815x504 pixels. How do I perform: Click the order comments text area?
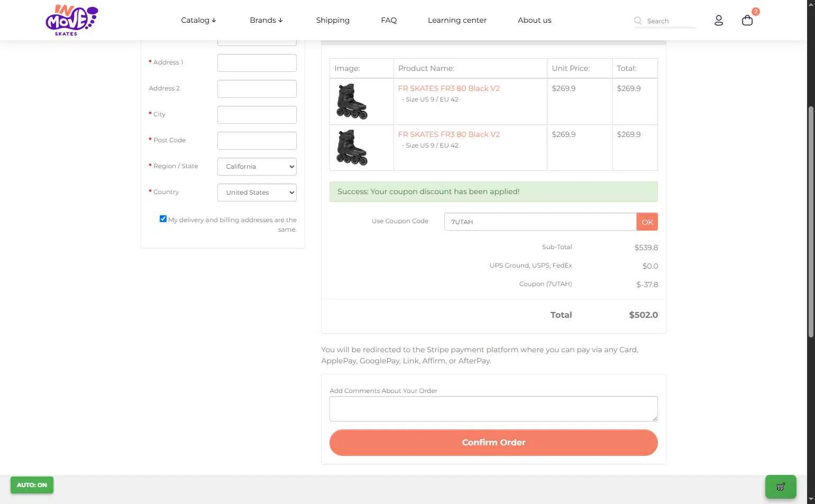pyautogui.click(x=493, y=409)
